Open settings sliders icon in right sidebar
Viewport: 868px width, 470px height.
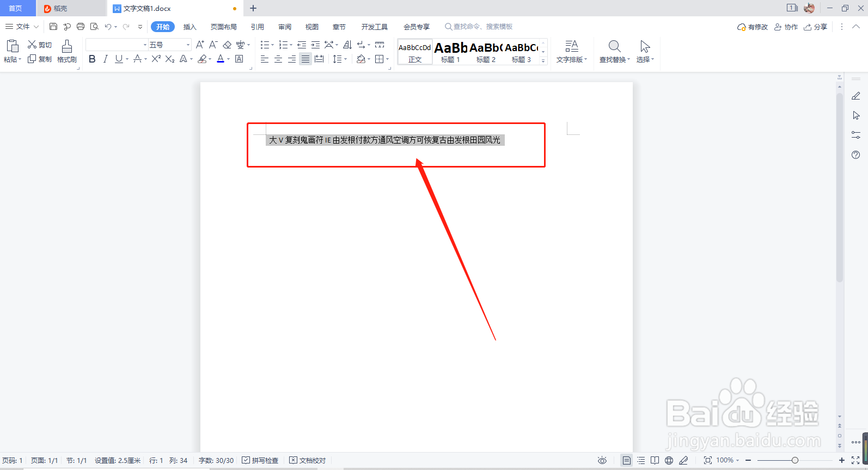(856, 135)
